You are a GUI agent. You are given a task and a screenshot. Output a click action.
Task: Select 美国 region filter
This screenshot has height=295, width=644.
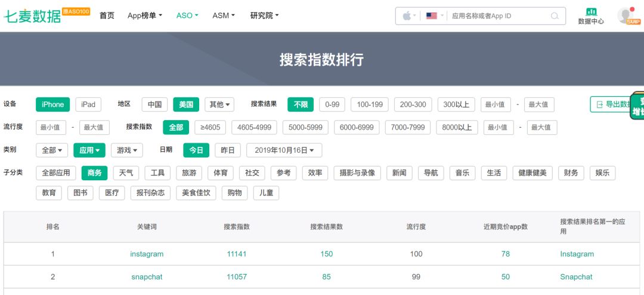[186, 105]
